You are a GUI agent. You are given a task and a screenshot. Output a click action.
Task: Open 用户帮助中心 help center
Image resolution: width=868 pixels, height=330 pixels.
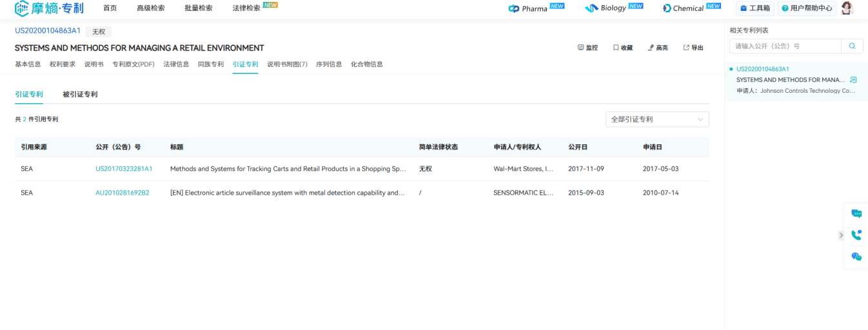pyautogui.click(x=807, y=8)
